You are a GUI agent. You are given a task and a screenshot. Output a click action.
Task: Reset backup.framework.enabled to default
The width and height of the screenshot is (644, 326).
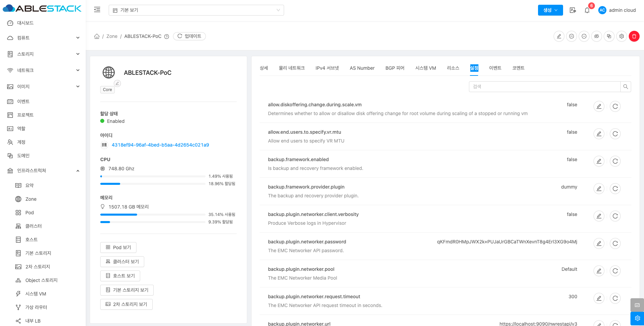tap(615, 161)
